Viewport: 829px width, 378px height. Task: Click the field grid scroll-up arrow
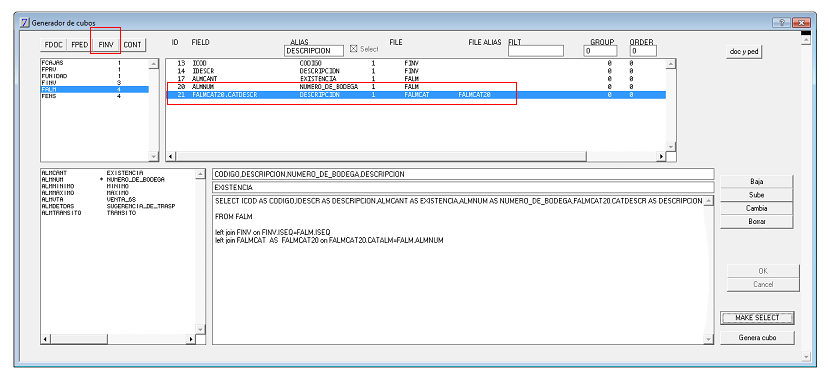(x=671, y=64)
